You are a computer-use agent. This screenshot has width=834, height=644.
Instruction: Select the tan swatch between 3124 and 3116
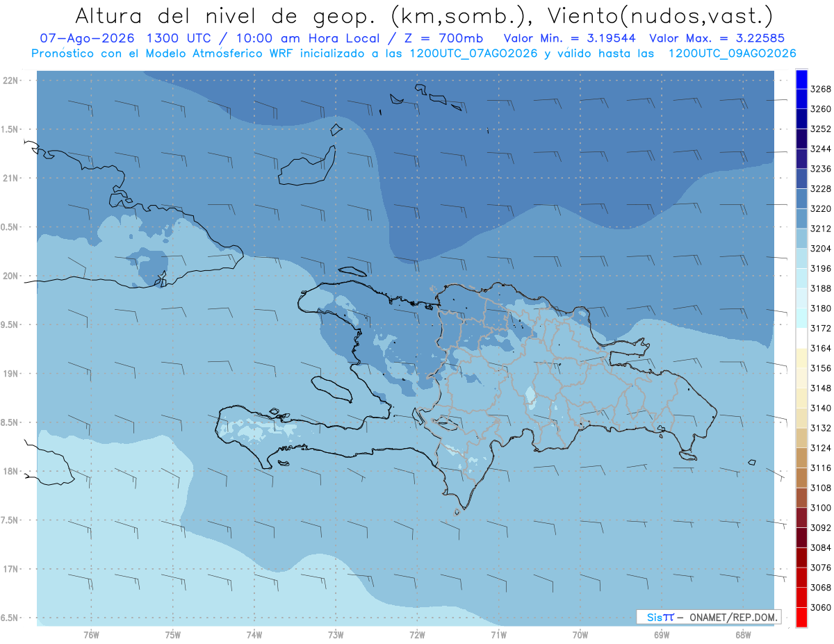click(x=801, y=458)
